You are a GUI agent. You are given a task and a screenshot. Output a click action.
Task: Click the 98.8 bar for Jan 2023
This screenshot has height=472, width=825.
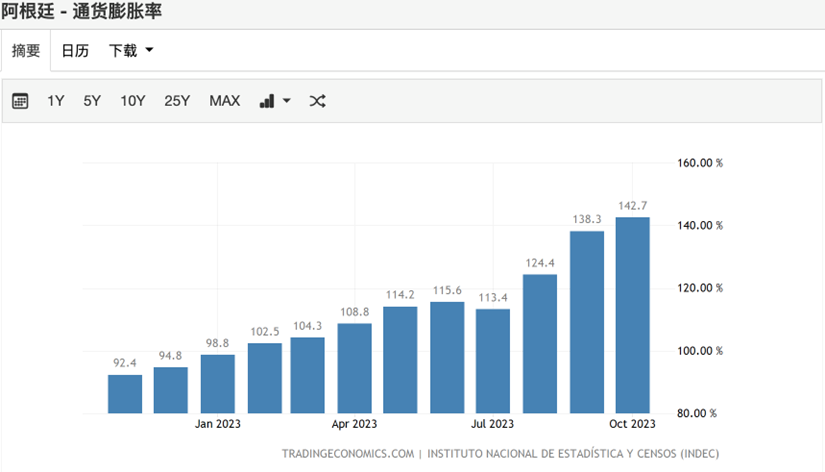coord(217,383)
